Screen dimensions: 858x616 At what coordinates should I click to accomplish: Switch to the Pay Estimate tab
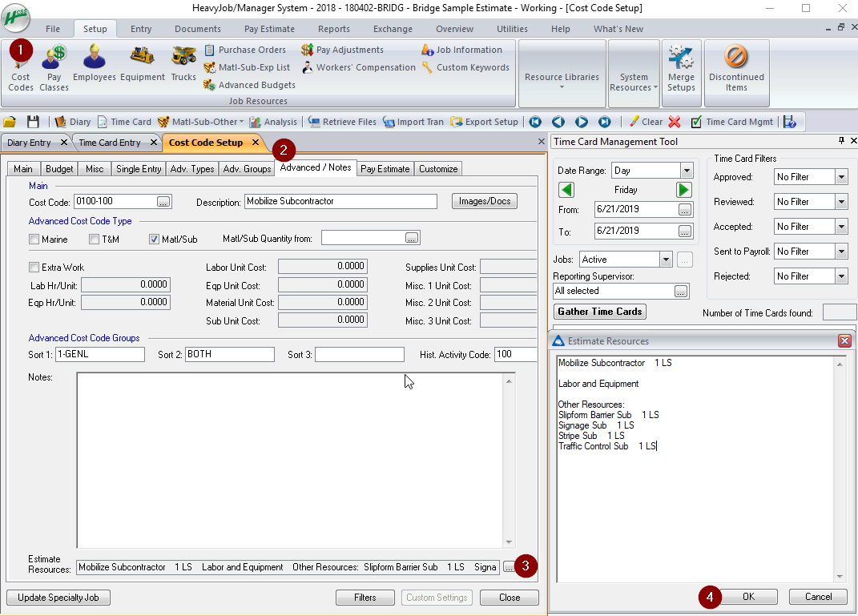[x=384, y=168]
